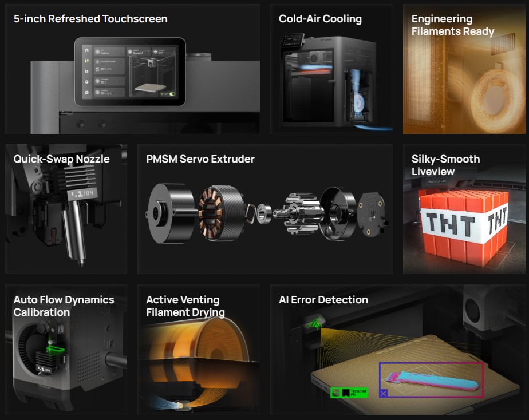
Task: Tap the Home icon on the touchscreen sidebar
Action: pos(86,50)
